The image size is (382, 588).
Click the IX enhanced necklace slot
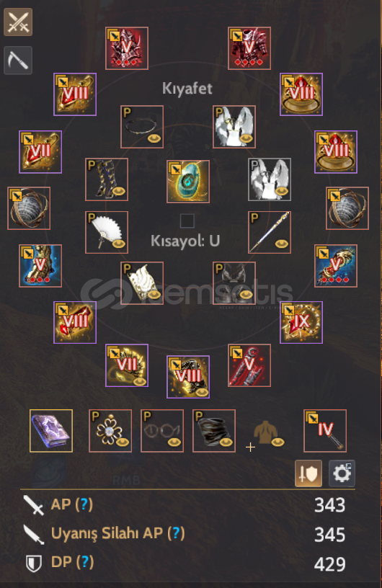point(301,323)
